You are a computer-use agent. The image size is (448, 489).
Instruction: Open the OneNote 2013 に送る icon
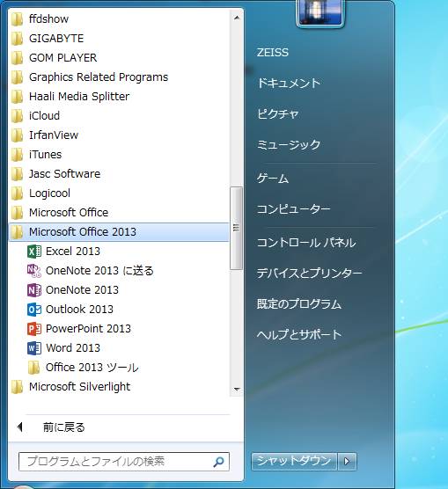34,271
